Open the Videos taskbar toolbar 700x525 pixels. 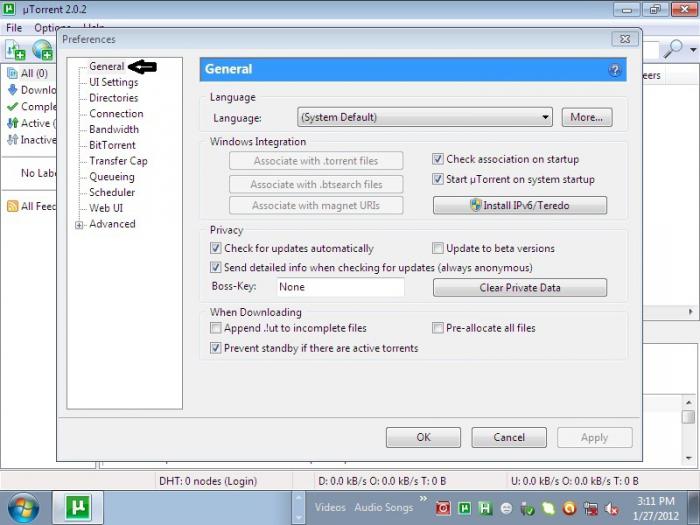(330, 508)
